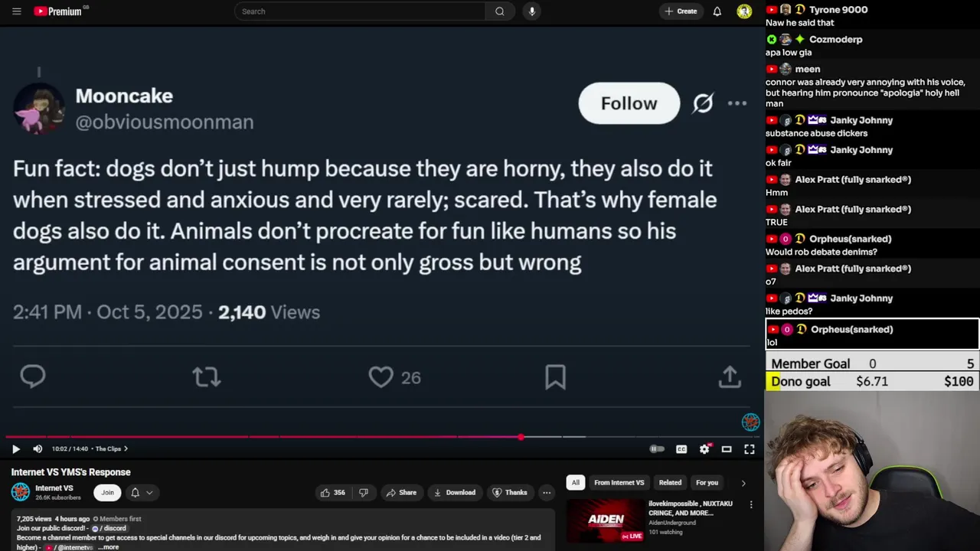Toggle closed captions on the player
The image size is (980, 551).
pos(681,449)
